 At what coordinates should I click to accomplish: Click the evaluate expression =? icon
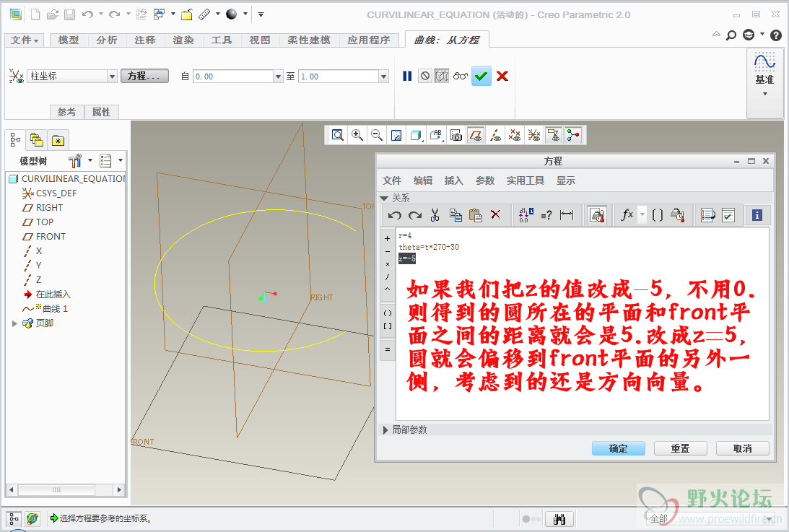(x=546, y=215)
